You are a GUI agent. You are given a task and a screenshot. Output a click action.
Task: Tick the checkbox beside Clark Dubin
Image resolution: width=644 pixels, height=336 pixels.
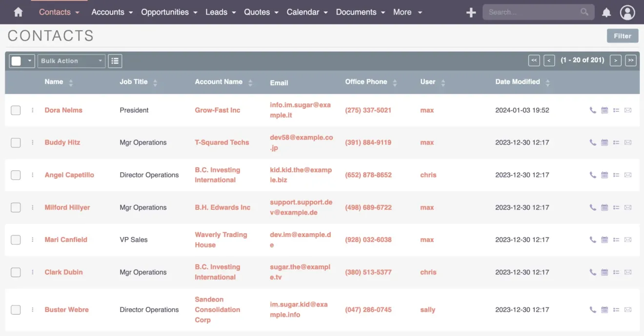(15, 272)
